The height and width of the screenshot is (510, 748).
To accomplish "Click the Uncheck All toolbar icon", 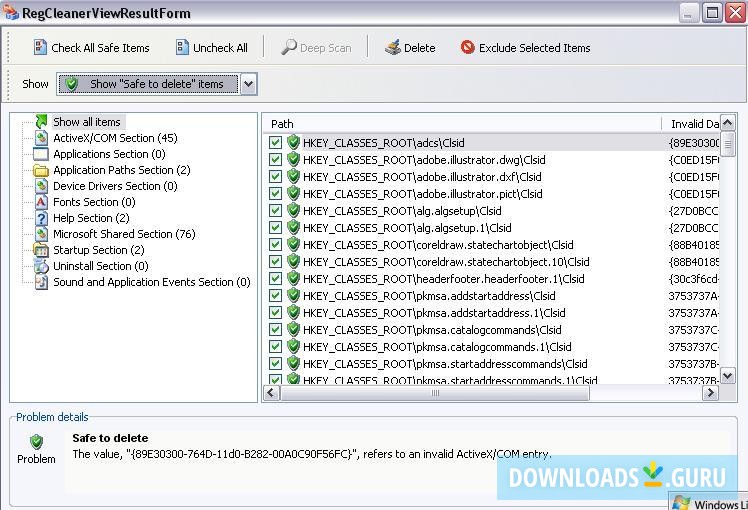I will click(182, 47).
